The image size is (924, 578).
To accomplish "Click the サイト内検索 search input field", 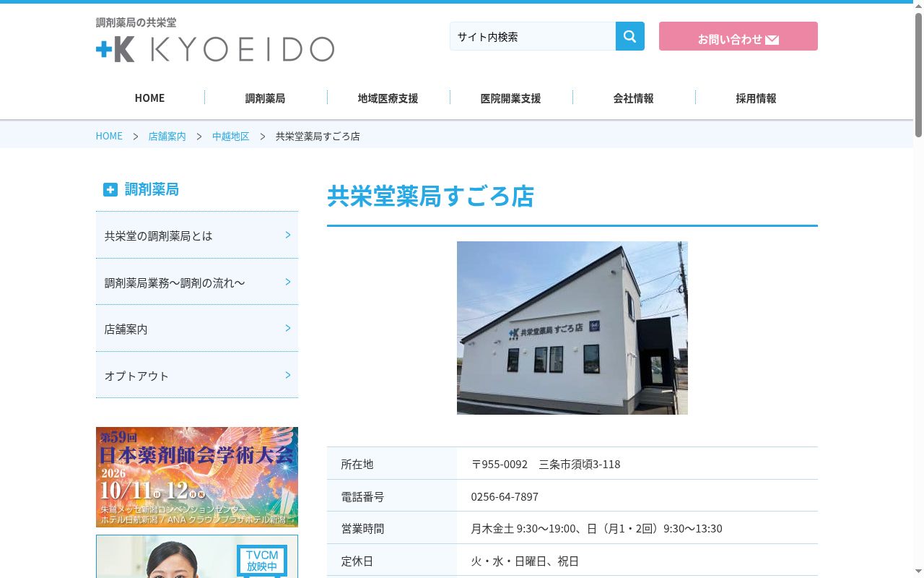I will 533,36.
